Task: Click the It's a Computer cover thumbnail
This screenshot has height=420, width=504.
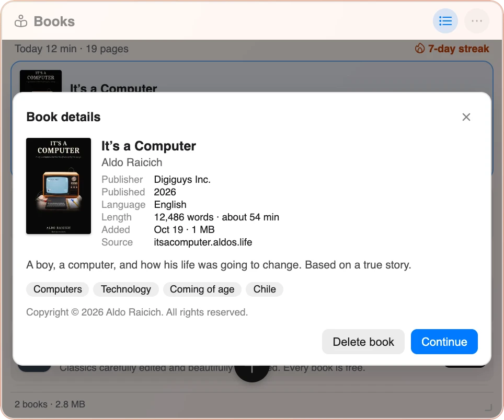Action: click(59, 186)
